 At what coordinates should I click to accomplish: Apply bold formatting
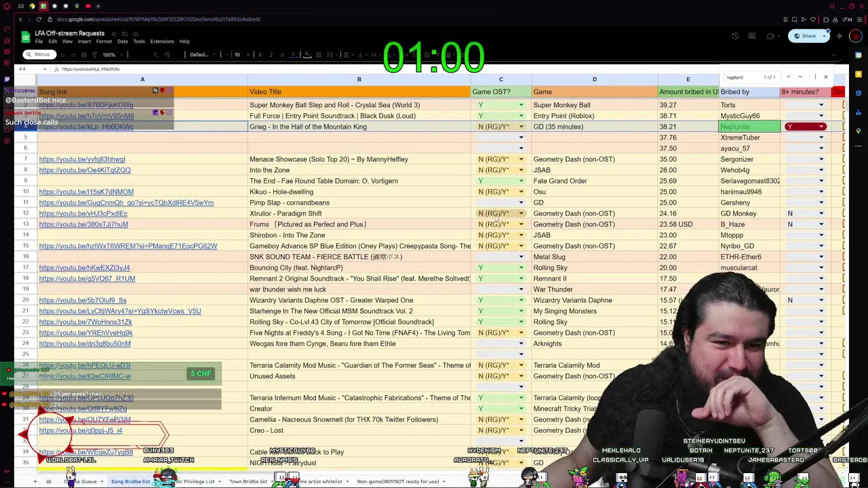pos(260,55)
